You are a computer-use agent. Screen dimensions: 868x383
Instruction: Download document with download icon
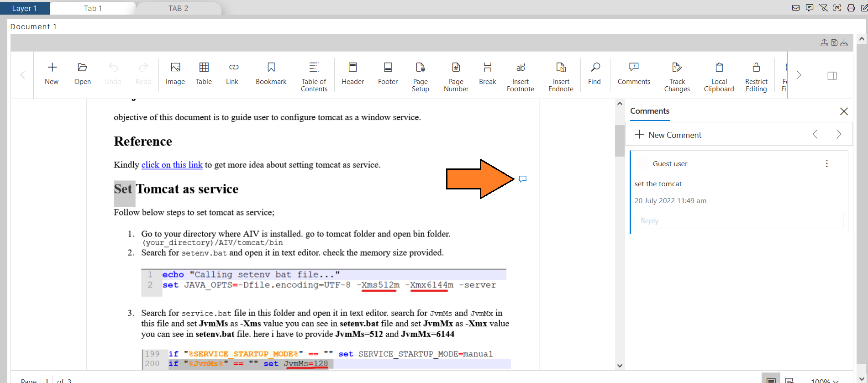click(x=844, y=42)
